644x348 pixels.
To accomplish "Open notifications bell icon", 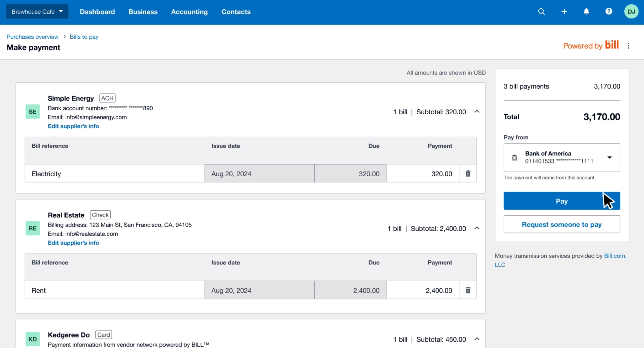I will point(586,12).
